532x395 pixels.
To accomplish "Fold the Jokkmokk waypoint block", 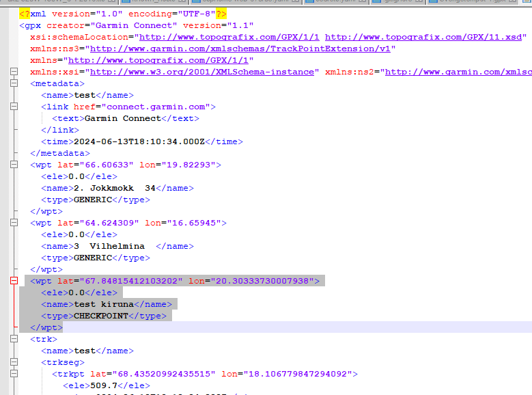I will [x=14, y=165].
